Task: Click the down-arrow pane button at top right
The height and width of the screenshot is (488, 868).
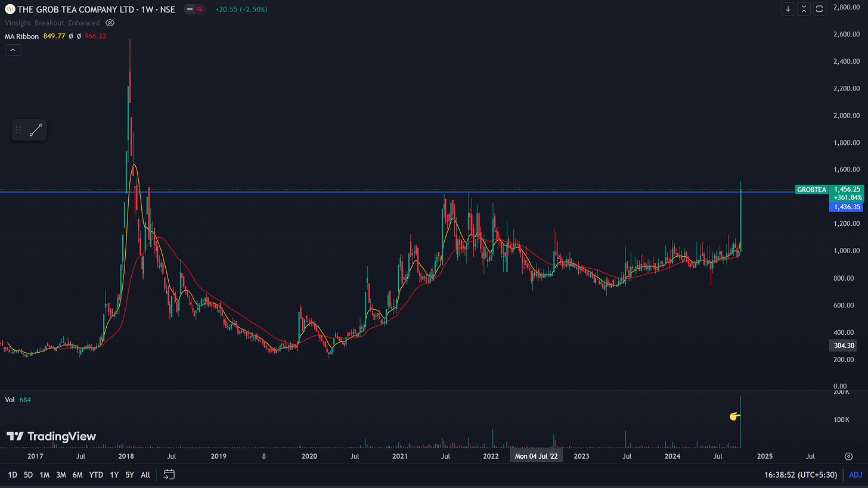Action: tap(789, 9)
